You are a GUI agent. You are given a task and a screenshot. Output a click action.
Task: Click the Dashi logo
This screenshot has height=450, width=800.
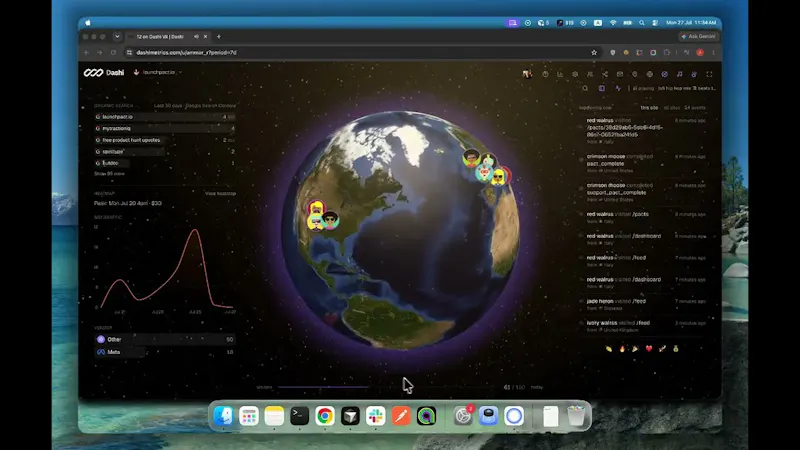[104, 72]
